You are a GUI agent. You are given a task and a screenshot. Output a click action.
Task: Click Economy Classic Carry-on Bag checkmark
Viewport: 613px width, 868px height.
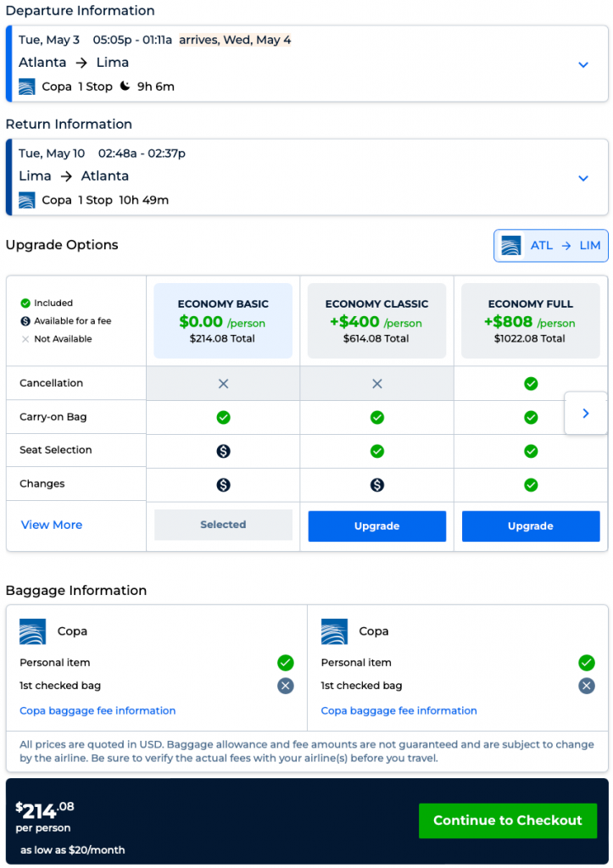[377, 417]
